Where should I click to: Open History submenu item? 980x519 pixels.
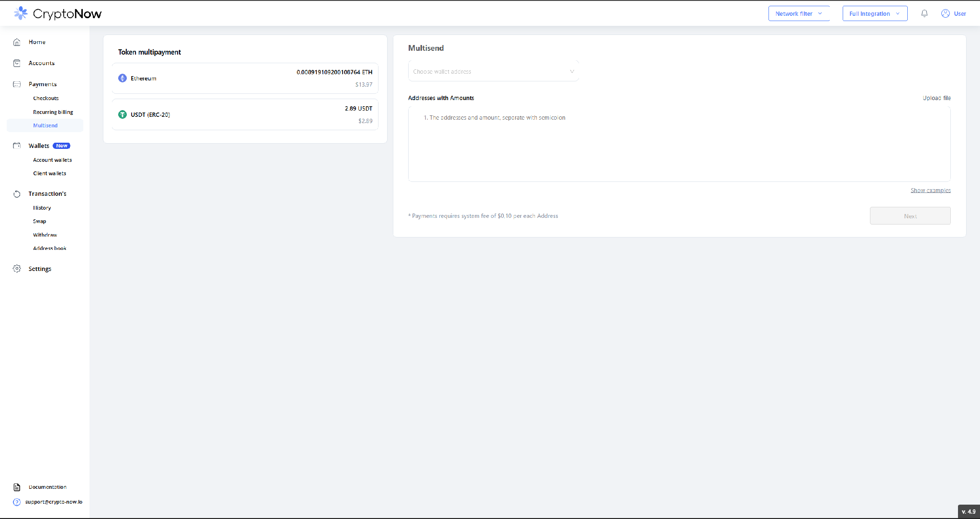[42, 208]
